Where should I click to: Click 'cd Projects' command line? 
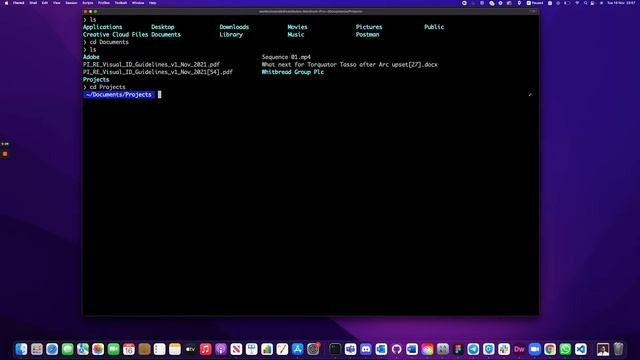point(107,87)
